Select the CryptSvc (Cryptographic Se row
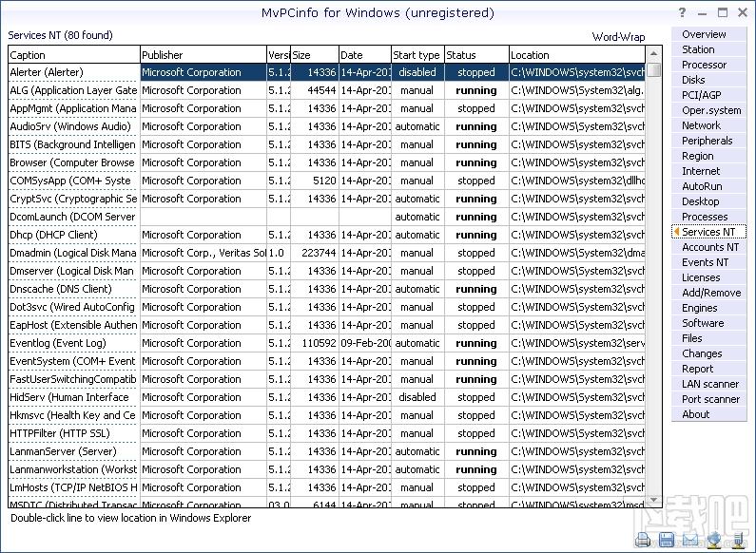This screenshot has width=756, height=553. pyautogui.click(x=327, y=199)
